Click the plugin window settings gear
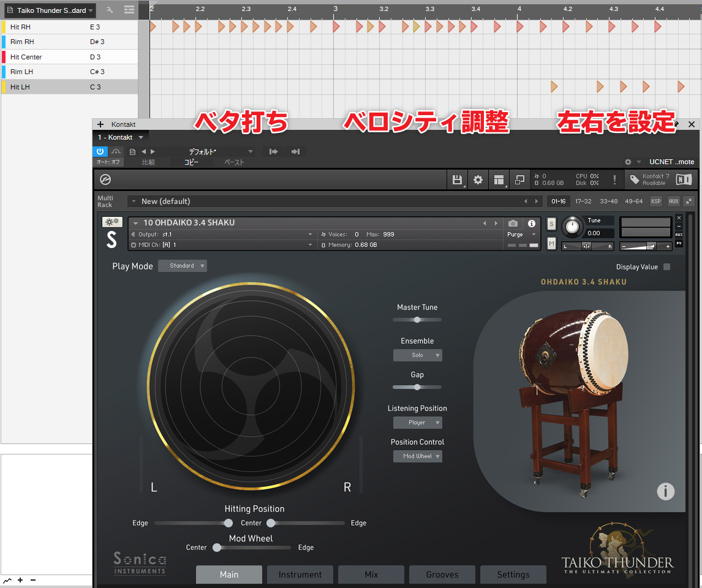 628,162
